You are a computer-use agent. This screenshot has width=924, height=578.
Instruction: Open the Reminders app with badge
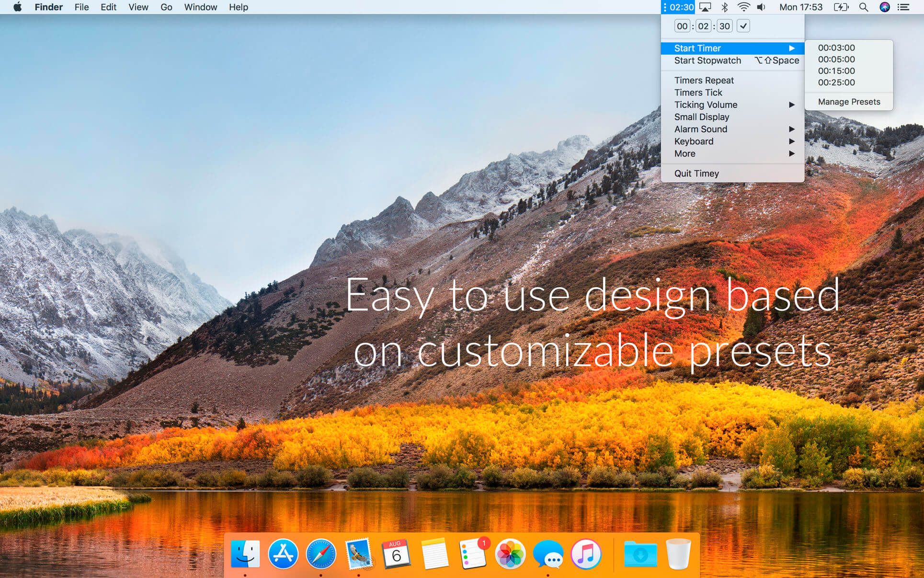(473, 554)
